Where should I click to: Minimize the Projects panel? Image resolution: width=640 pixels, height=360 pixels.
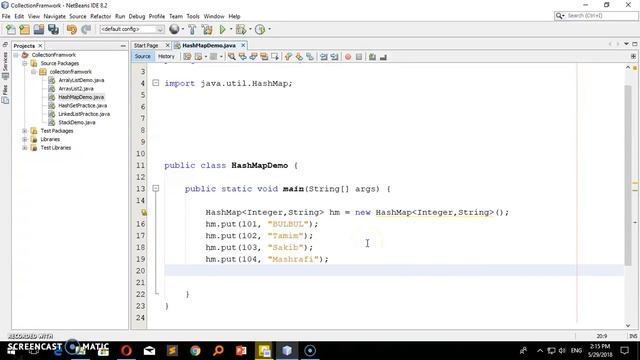pyautogui.click(x=123, y=46)
